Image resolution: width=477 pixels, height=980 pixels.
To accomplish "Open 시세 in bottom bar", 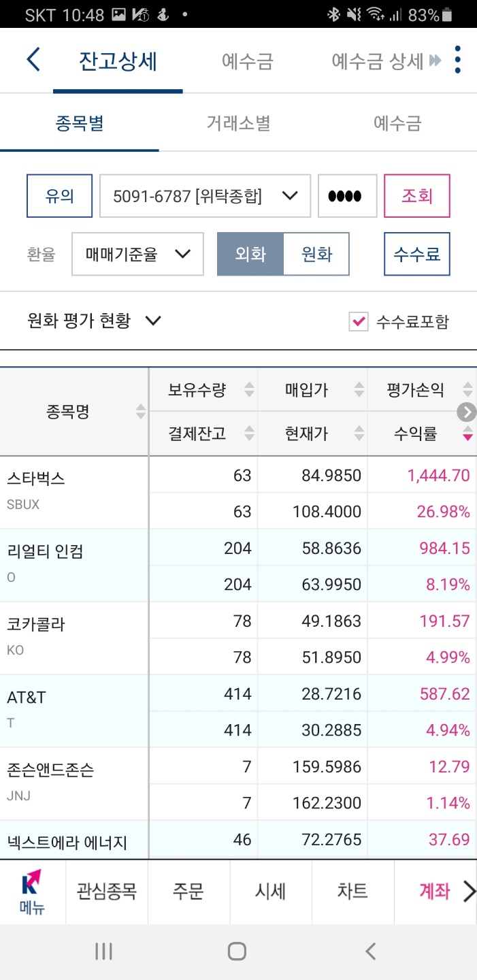I will point(271,892).
